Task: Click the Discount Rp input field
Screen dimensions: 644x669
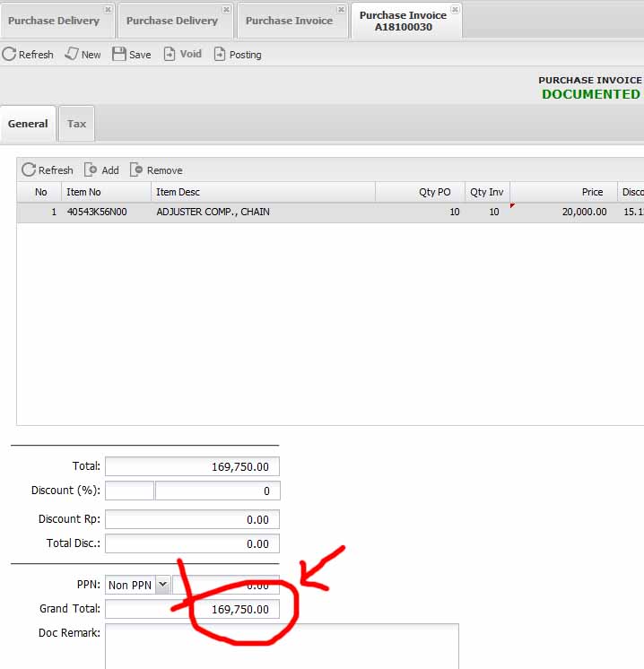Action: pyautogui.click(x=192, y=520)
